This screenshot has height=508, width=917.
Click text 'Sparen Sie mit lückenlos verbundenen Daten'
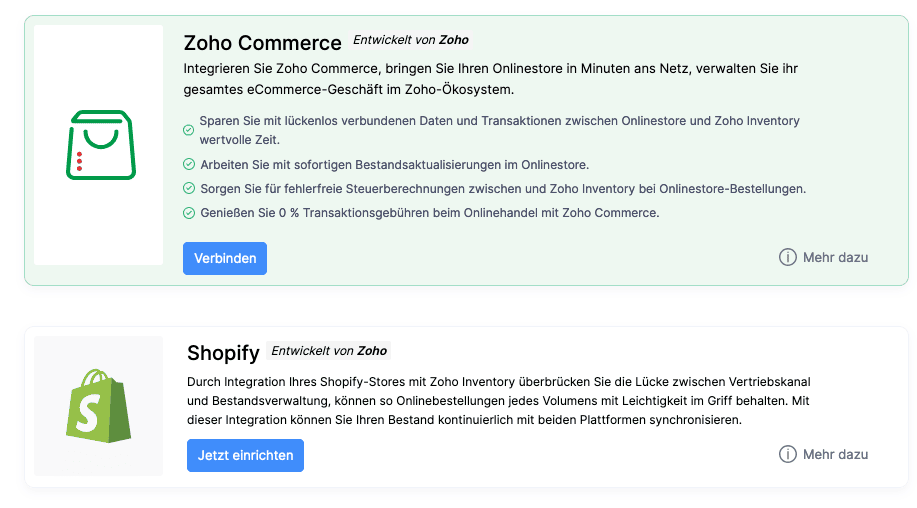(499, 130)
